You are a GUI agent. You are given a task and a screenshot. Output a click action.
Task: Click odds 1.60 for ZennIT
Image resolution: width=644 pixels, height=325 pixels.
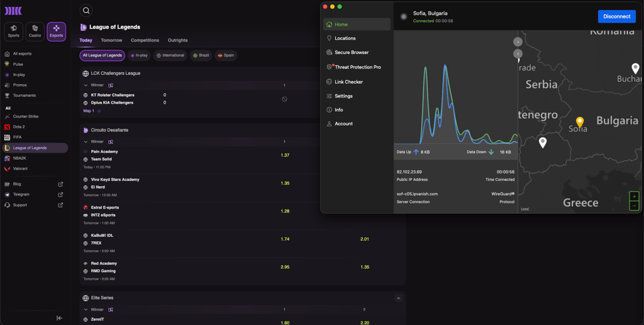(x=285, y=323)
